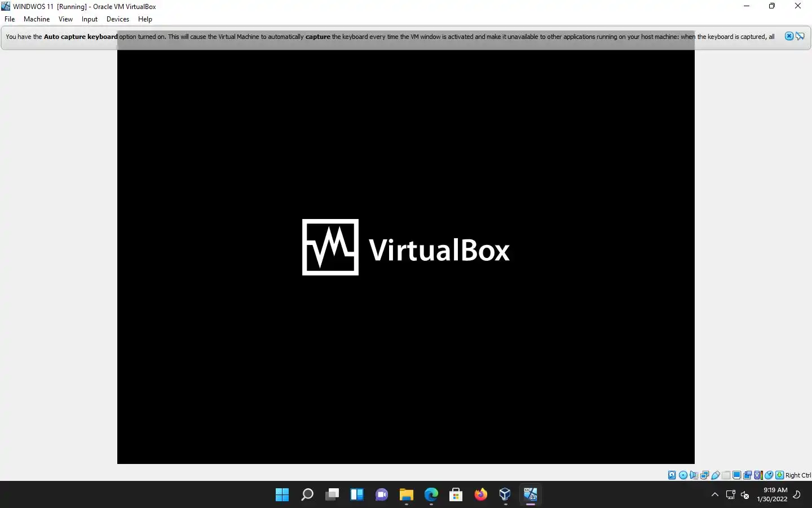Viewport: 812px width, 508px height.
Task: Launch Microsoft Edge from the taskbar
Action: tap(431, 495)
